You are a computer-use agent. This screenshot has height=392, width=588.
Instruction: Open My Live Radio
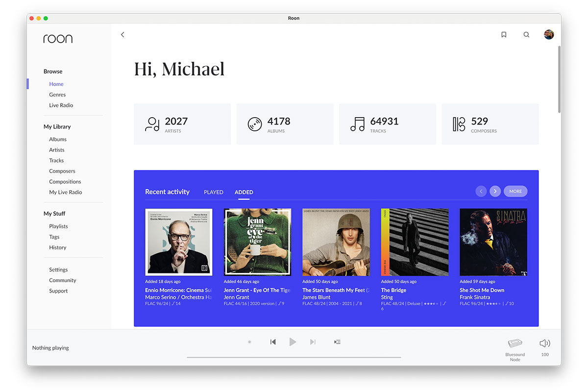tap(66, 193)
